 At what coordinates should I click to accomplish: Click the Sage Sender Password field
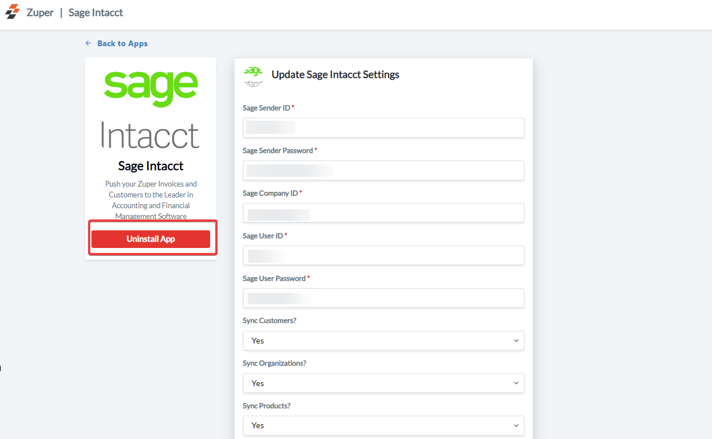383,171
